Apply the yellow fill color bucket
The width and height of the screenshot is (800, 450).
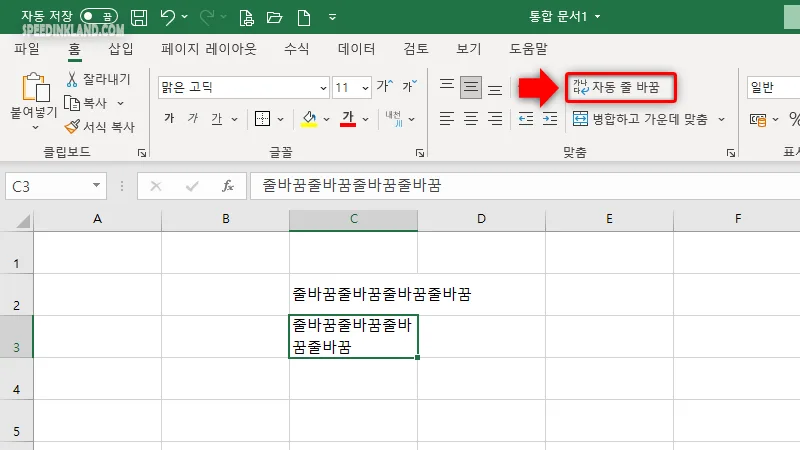click(309, 119)
